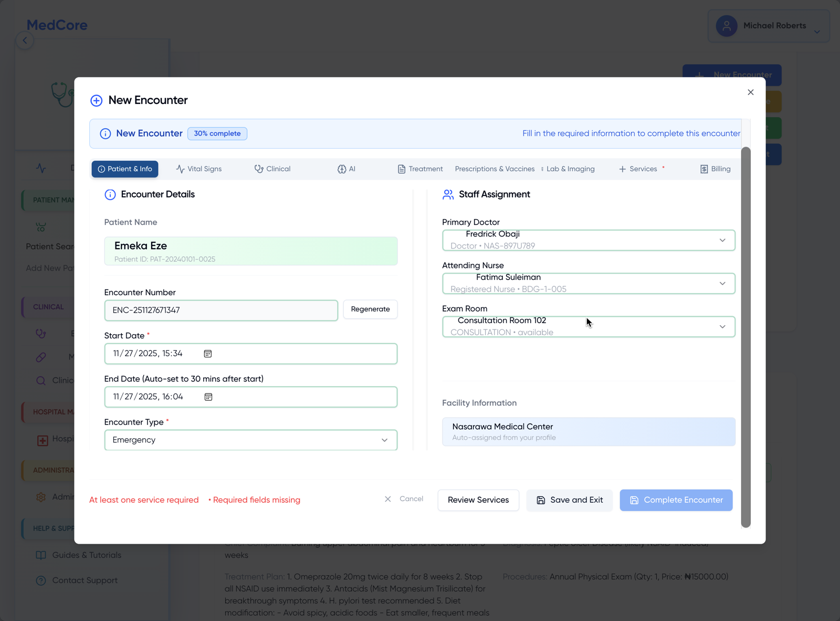Click the back arrow icon under MedCore logo
The height and width of the screenshot is (621, 840).
tap(25, 40)
